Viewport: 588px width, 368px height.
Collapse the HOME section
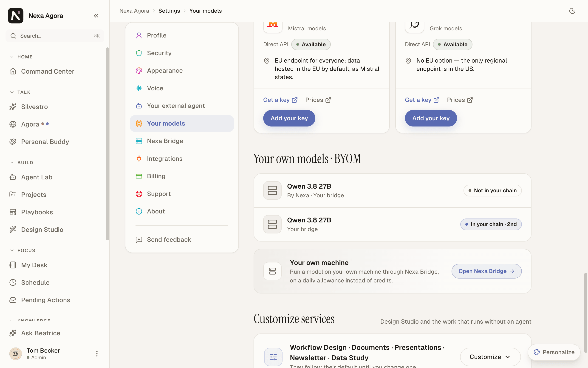click(21, 57)
